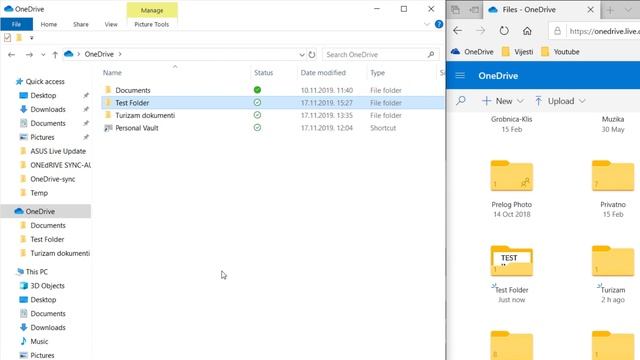Open OneDrive bookmark in favorites bar
The height and width of the screenshot is (360, 640).
click(x=472, y=52)
